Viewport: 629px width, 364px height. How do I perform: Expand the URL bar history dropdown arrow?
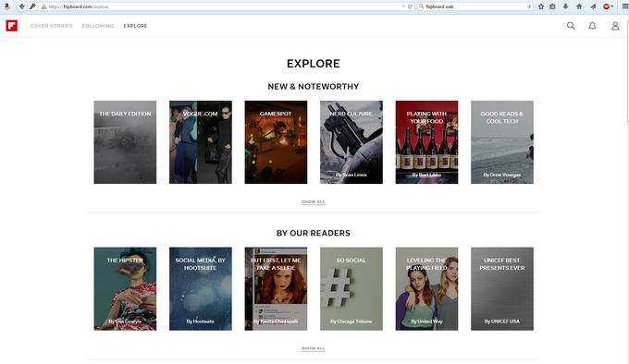[403, 6]
